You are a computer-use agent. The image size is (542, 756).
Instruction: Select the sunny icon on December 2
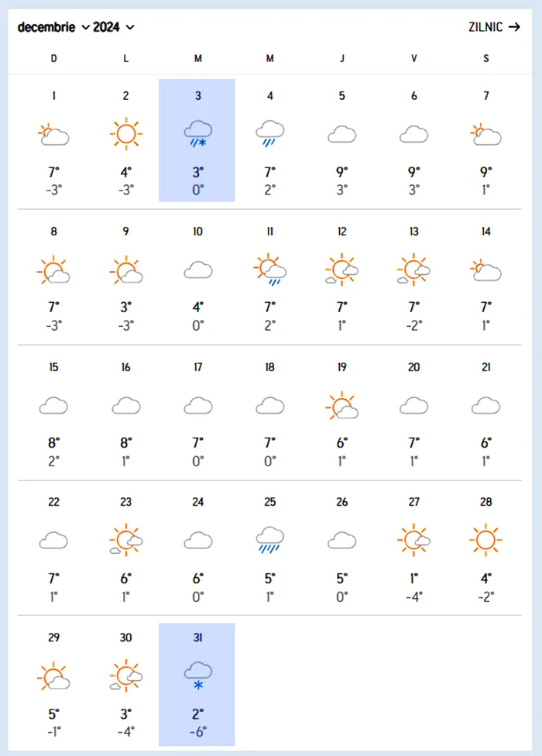[x=125, y=133]
